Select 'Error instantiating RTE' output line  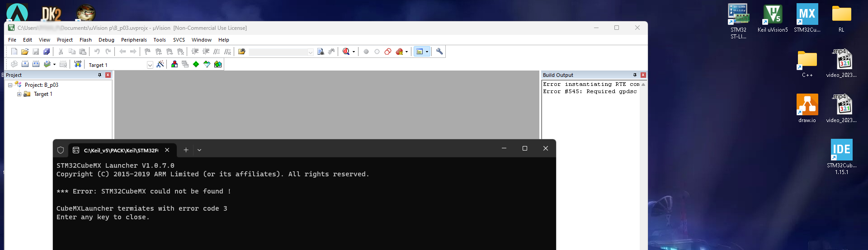coord(591,84)
